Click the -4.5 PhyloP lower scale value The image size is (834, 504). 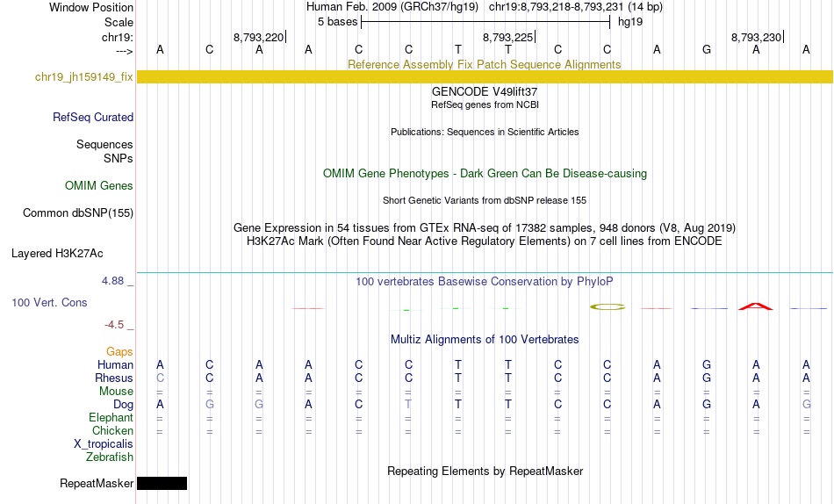click(x=114, y=325)
